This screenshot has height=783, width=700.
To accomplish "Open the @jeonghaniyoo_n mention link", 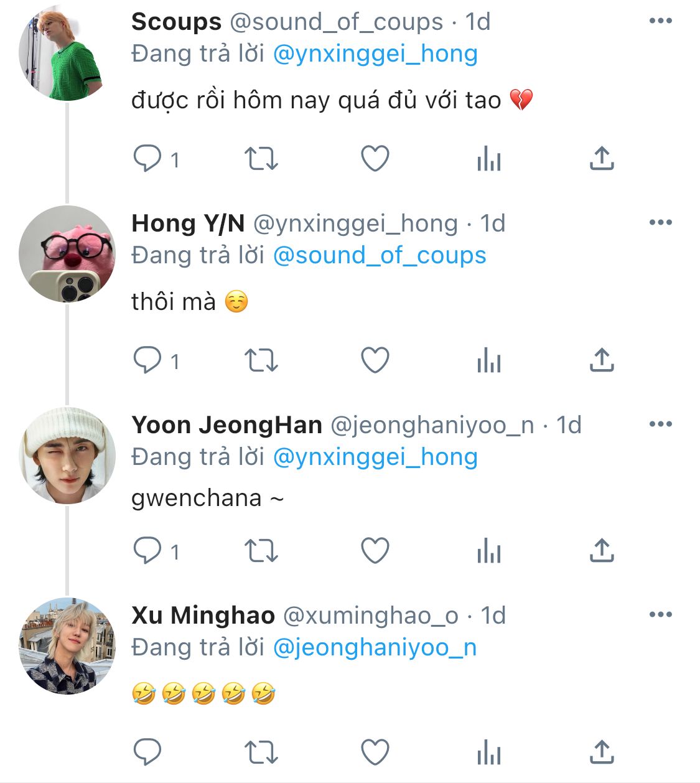I will pos(375,648).
